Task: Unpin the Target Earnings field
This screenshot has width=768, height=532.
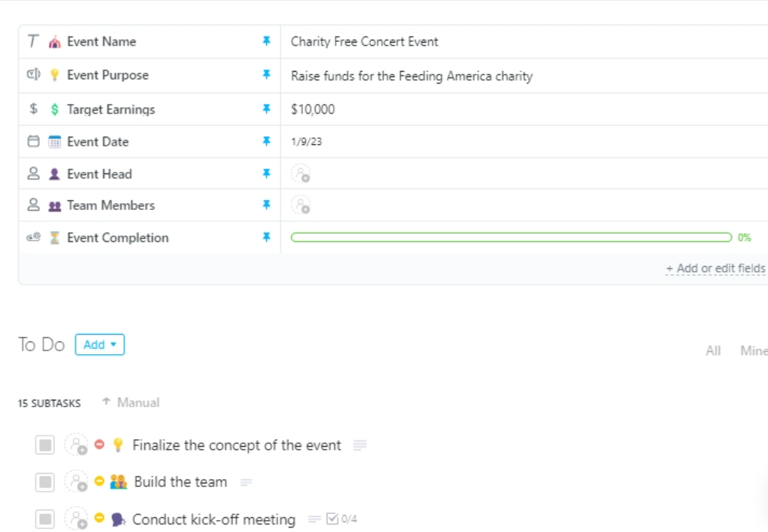Action: 266,108
